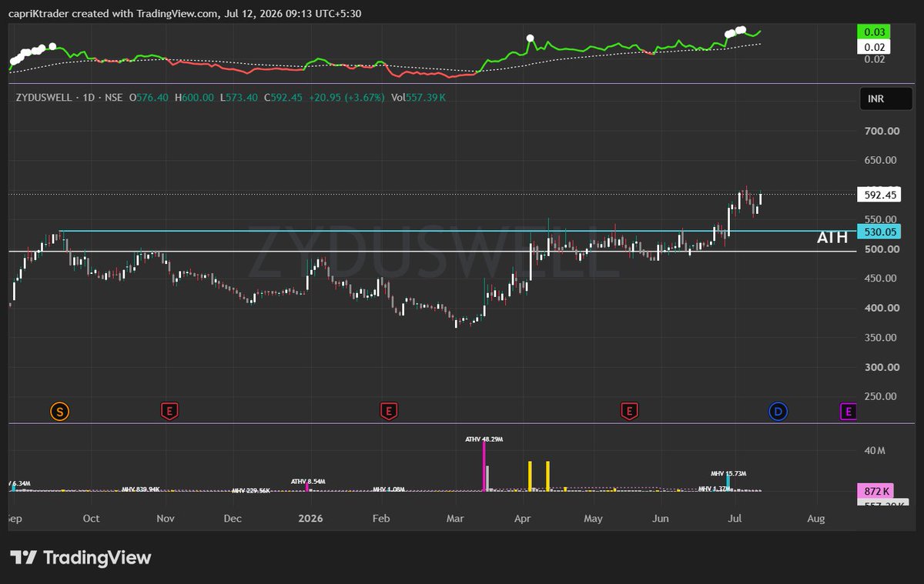Click the tall magenta ATHV volume bar

point(484,467)
